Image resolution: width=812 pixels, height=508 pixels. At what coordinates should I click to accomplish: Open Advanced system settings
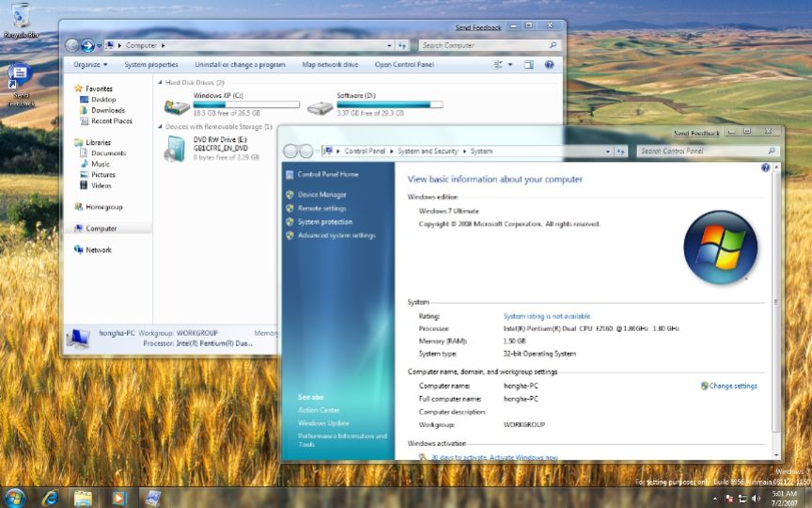[x=336, y=235]
